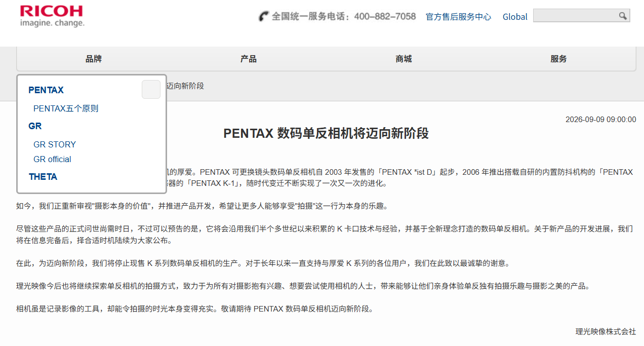Click the RICOH logo
Screen dimensions: 644x346
(52, 16)
